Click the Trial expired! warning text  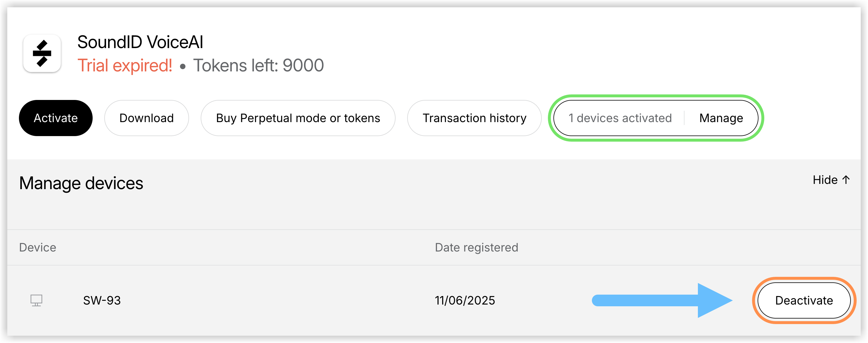[x=125, y=66]
